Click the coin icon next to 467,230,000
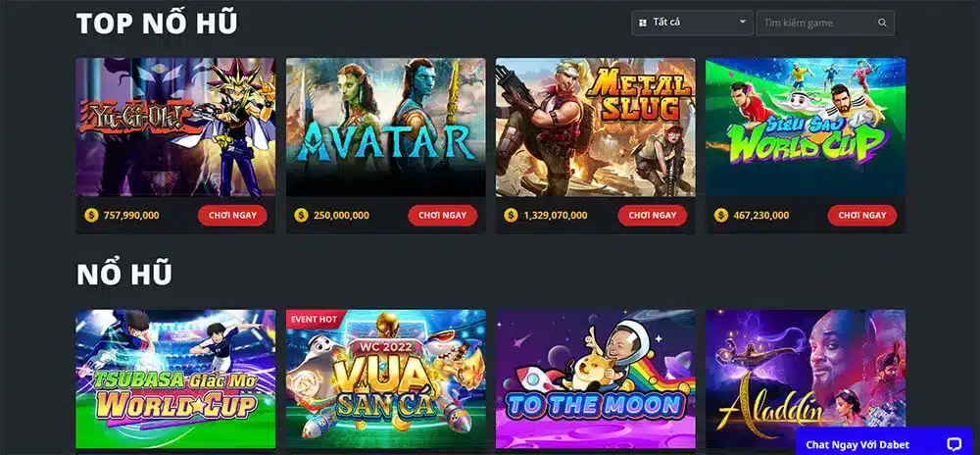980x455 pixels. 721,215
